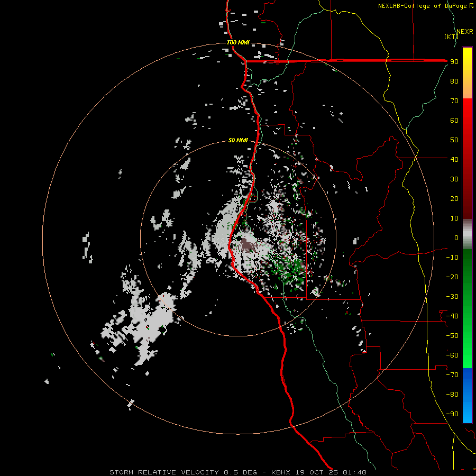Click the positive 10 scale label
The width and height of the screenshot is (476, 476).
pos(454,218)
